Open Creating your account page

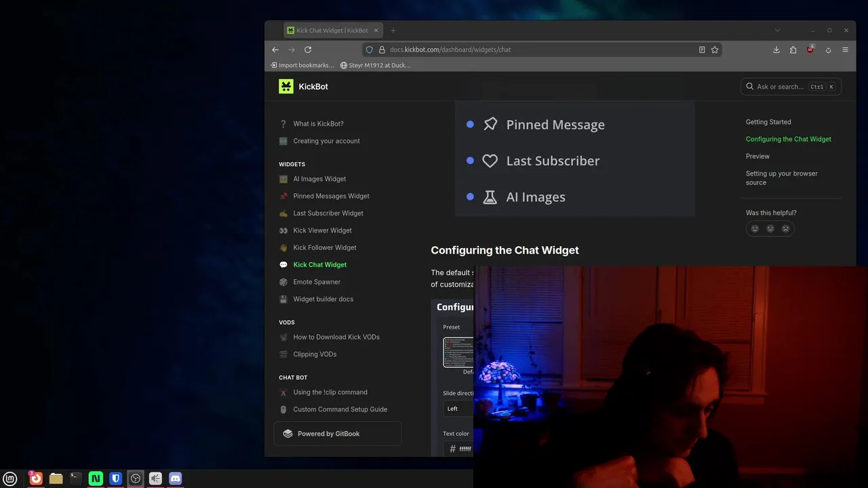(x=326, y=141)
